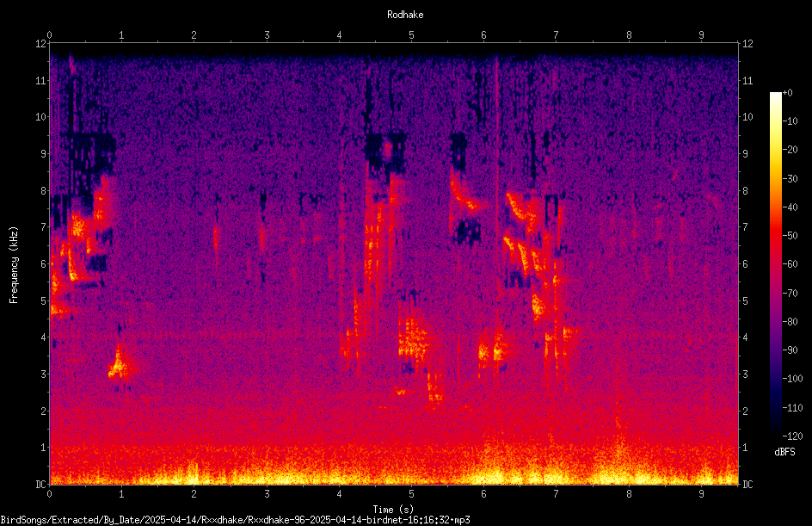Click the bright blob near 3 kHz at 1 second
The image size is (812, 526).
120,364
